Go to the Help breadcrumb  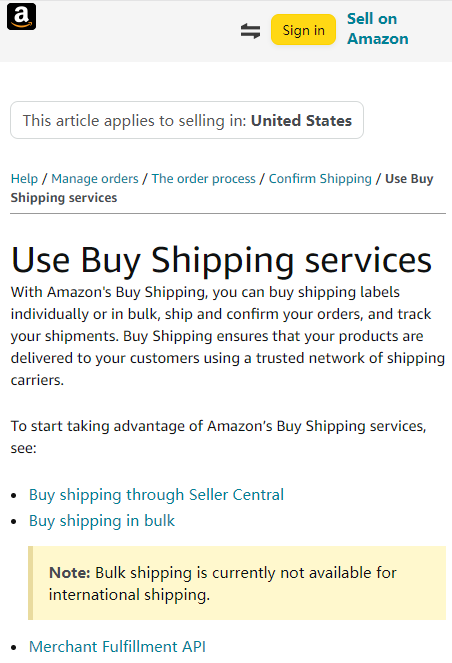click(x=25, y=178)
